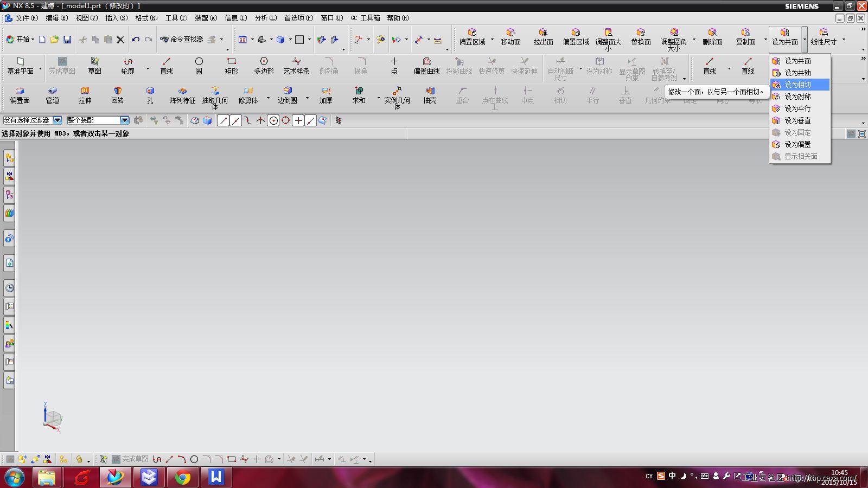Click the save file icon
This screenshot has height=488, width=868.
click(x=67, y=40)
